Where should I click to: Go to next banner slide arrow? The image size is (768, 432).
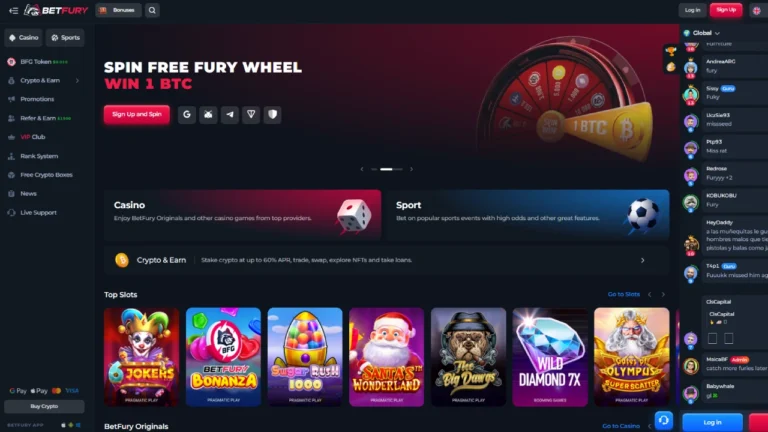click(411, 169)
